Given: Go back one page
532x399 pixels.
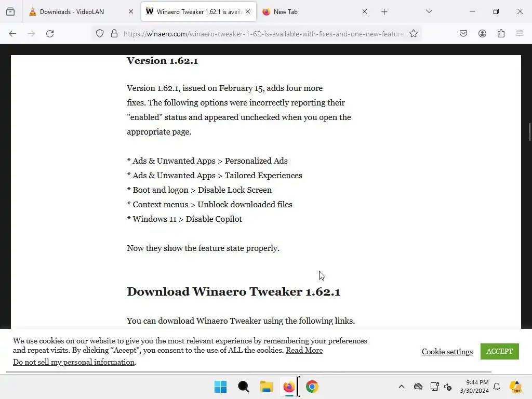Looking at the screenshot, I should (12, 34).
